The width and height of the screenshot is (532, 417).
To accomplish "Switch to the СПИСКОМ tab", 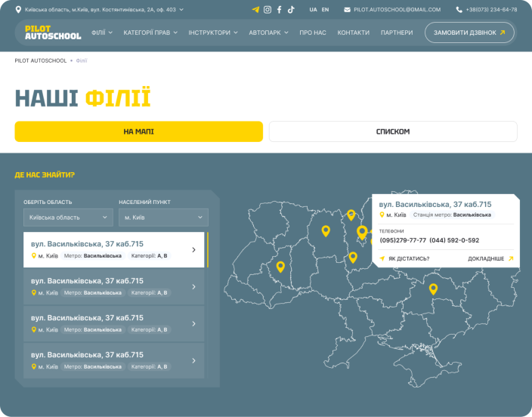I will click(x=393, y=131).
